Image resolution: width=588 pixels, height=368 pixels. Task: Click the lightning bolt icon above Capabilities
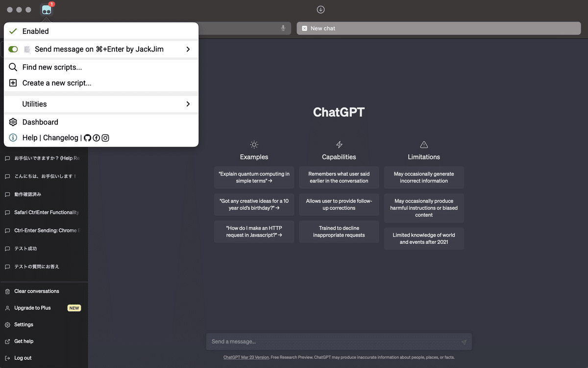point(339,144)
